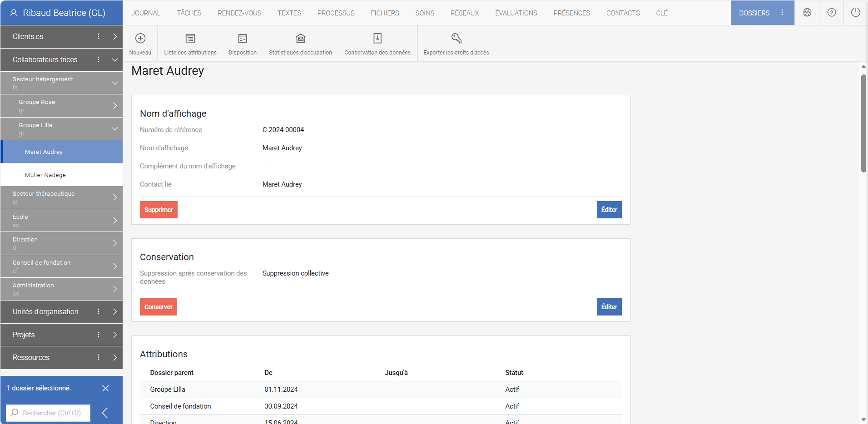
Task: Collapse the Collaborateurs.trices section
Action: tap(115, 60)
